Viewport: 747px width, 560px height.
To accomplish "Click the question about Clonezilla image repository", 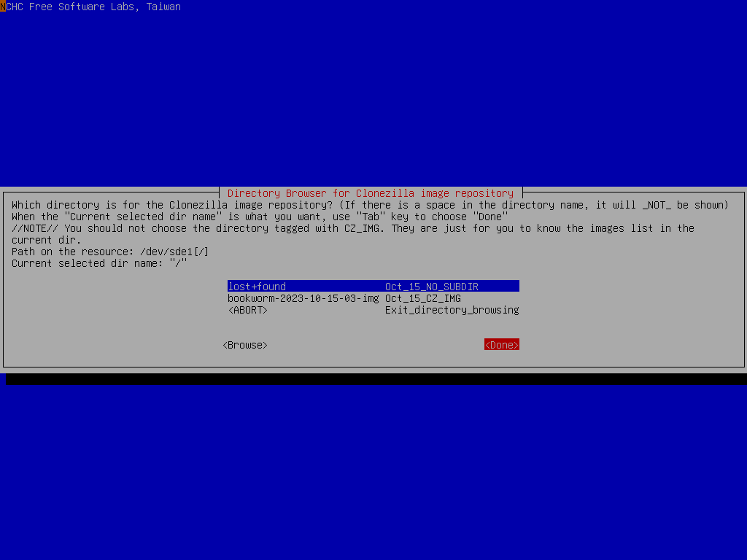I will [x=219, y=204].
